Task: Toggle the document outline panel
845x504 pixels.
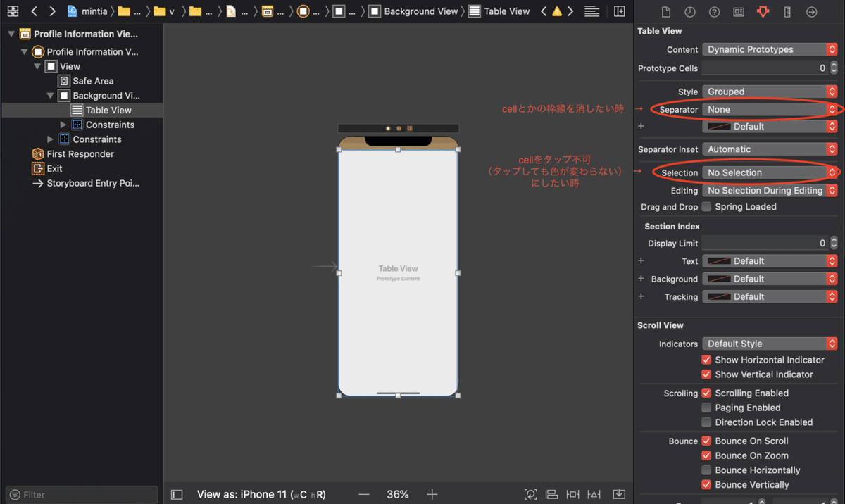Action: [x=177, y=495]
